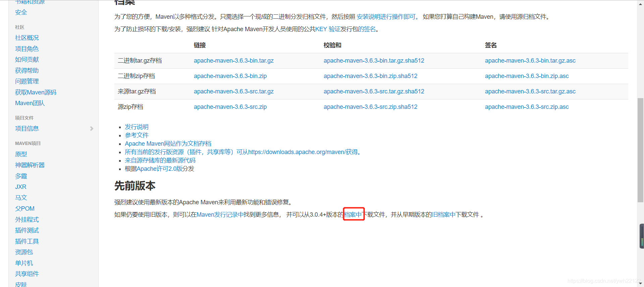Viewport: 644px width, 287px height.
Task: Open the JXR sidebar link
Action: pyautogui.click(x=20, y=187)
